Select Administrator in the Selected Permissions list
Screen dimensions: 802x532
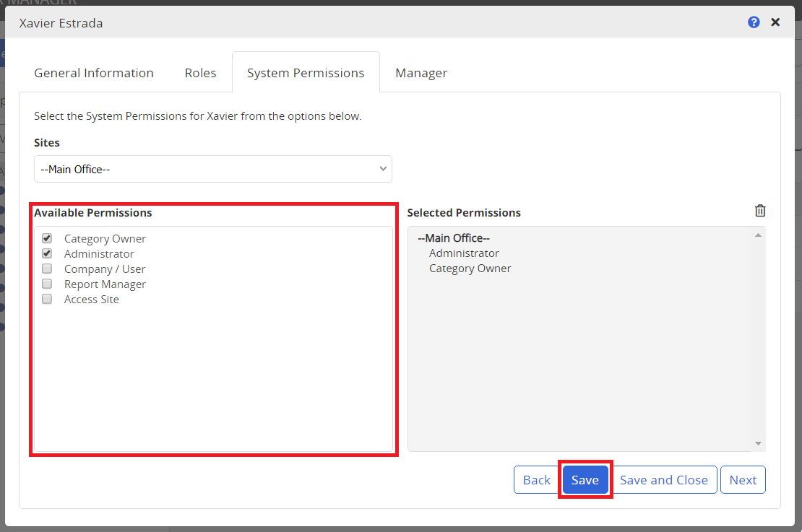[x=464, y=253]
